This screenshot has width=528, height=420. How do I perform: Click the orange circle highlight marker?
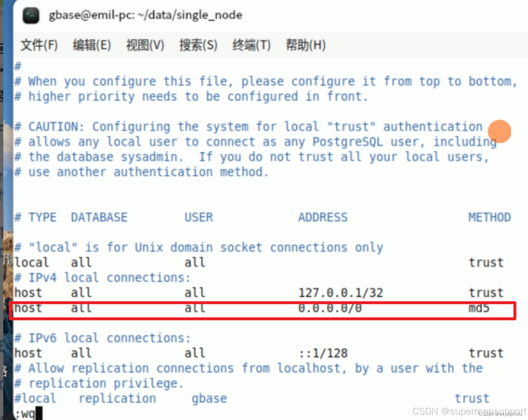tap(499, 132)
